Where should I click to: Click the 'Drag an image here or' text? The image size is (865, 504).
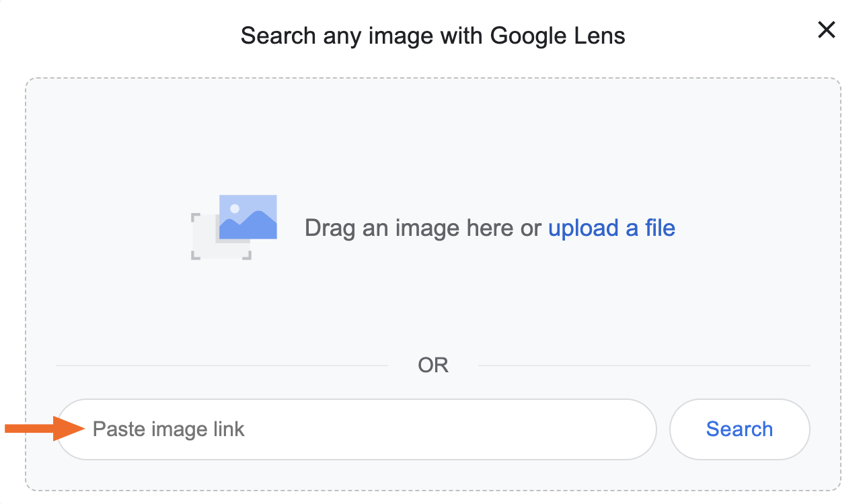(x=423, y=228)
